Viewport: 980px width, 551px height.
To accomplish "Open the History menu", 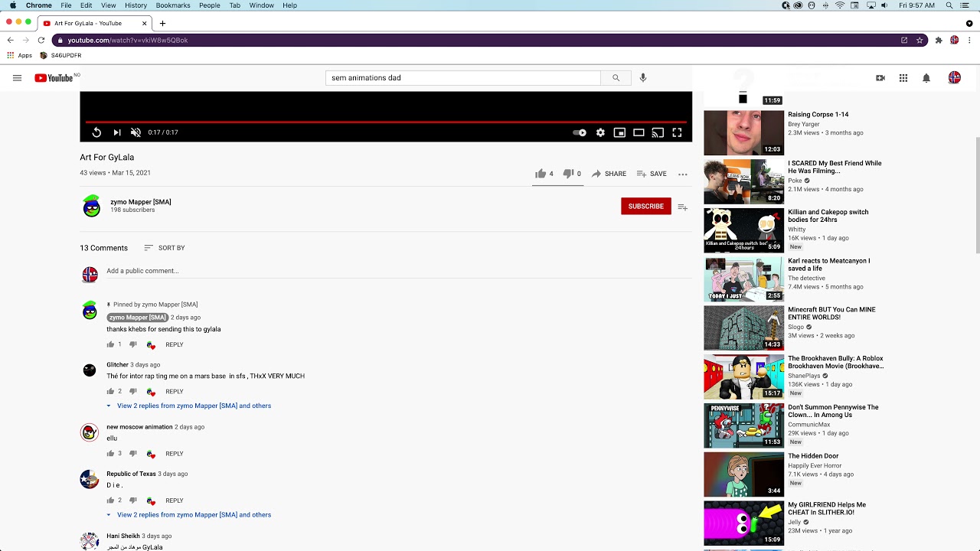I will (136, 5).
